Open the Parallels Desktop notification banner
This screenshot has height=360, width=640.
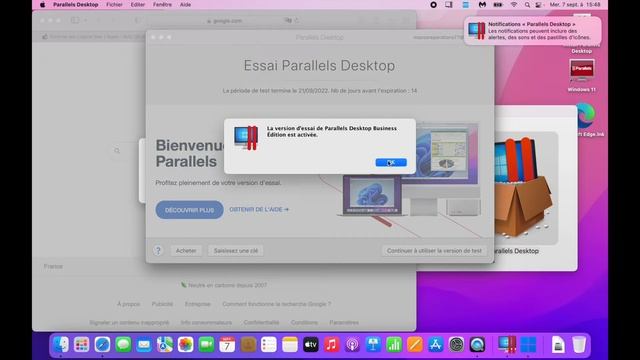tap(533, 31)
